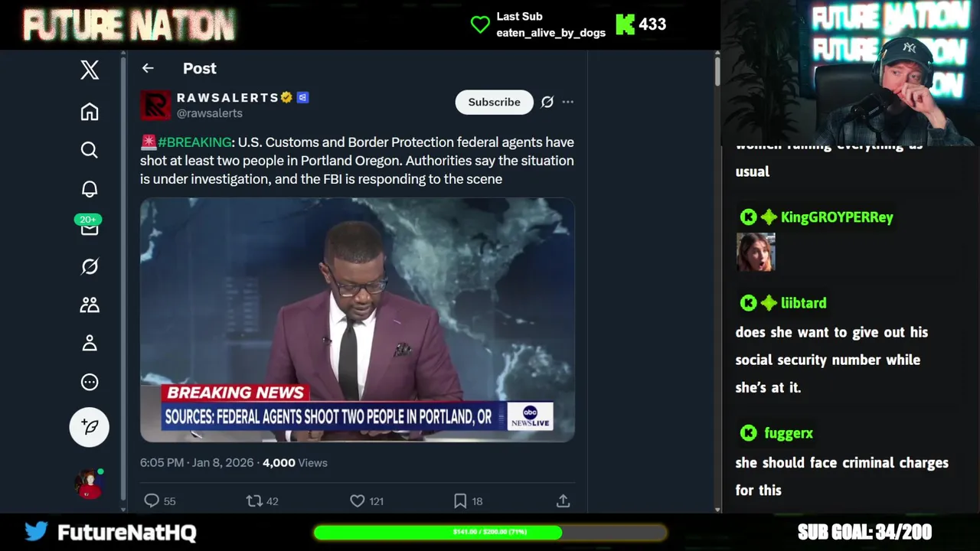Open the Home icon in sidebar
This screenshot has width=980, height=551.
click(x=90, y=112)
